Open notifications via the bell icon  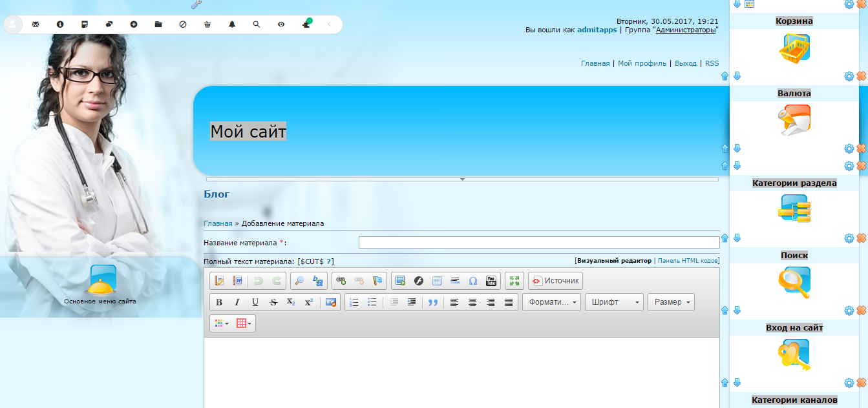[x=232, y=25]
